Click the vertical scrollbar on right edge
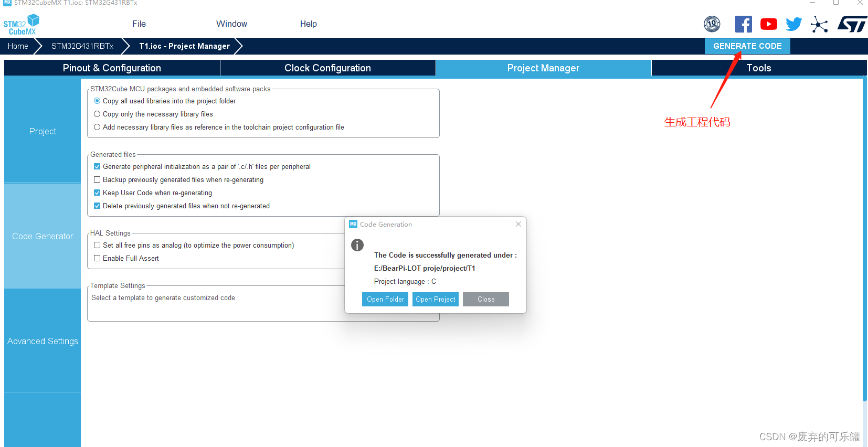The width and height of the screenshot is (868, 447). (x=864, y=239)
